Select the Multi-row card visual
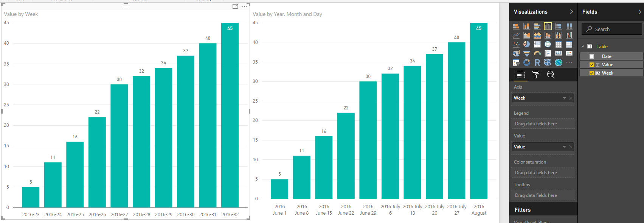This screenshot has height=223, width=644. click(x=548, y=53)
